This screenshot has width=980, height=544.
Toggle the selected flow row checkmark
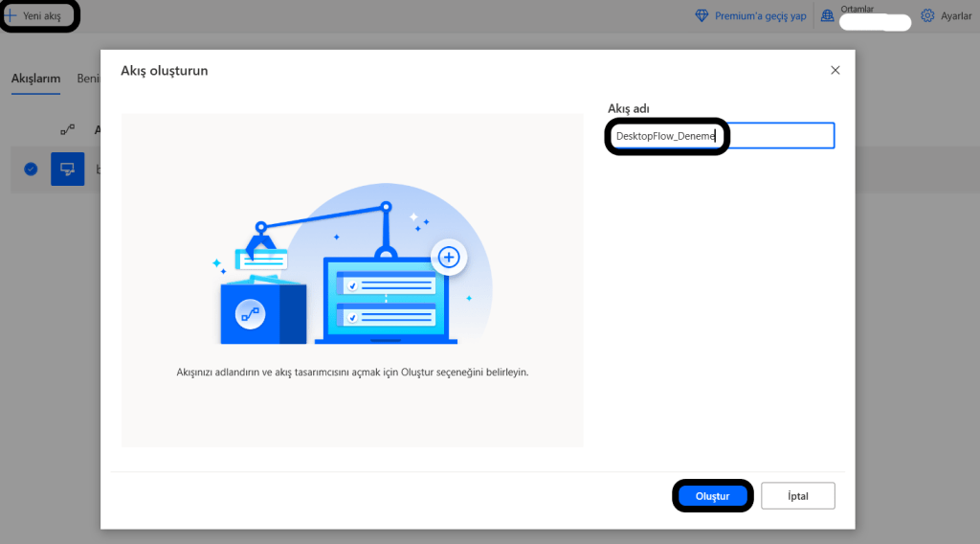click(x=31, y=169)
